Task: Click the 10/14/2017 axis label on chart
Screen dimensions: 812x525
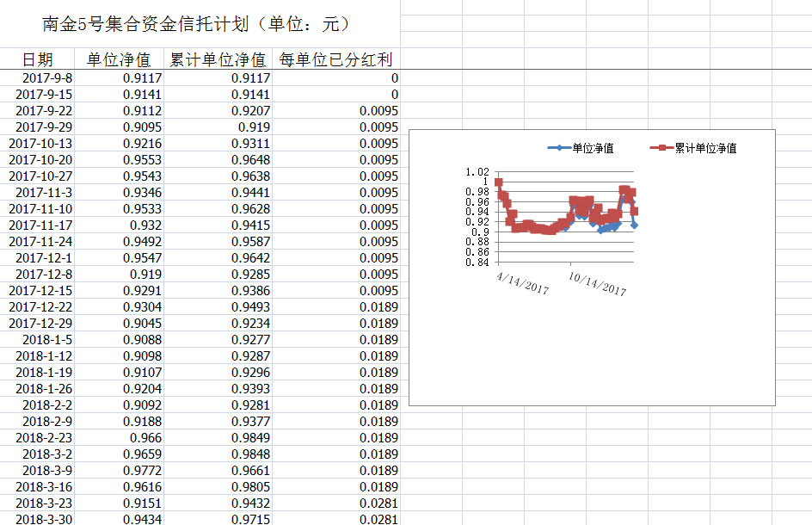Action: coord(598,284)
